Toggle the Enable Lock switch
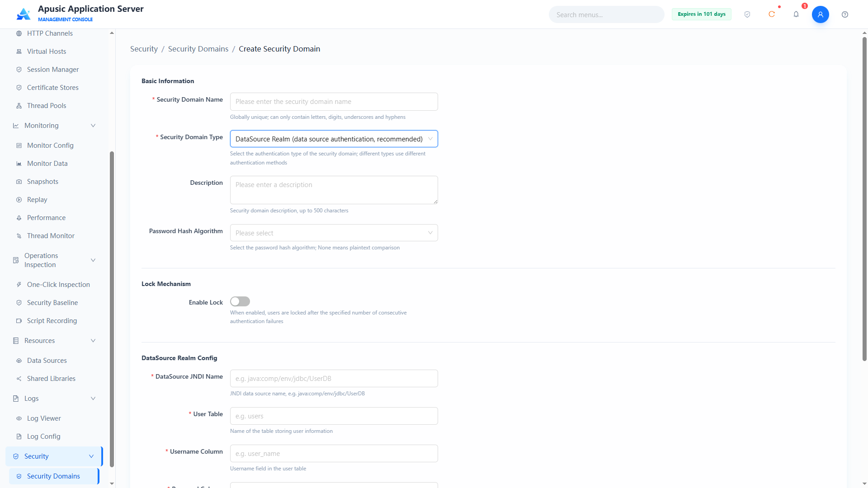This screenshot has height=488, width=868. pyautogui.click(x=240, y=301)
